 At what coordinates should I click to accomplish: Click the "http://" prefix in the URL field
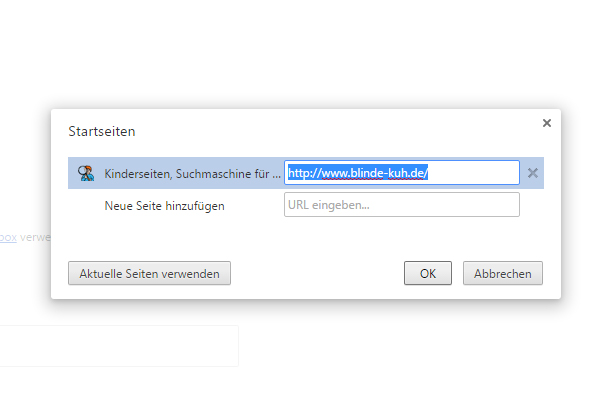[x=300, y=173]
